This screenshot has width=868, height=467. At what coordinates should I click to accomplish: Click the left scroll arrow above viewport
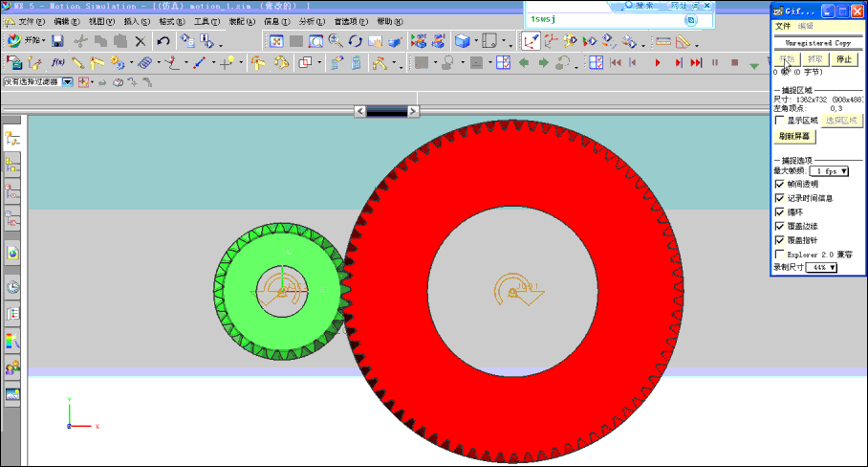click(x=359, y=111)
